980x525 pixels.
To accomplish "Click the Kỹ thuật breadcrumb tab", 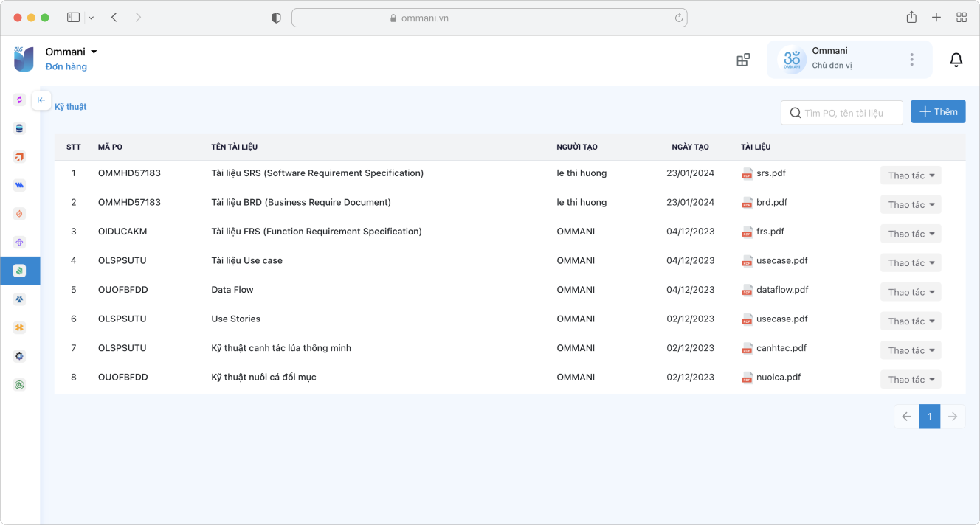I will (x=71, y=107).
